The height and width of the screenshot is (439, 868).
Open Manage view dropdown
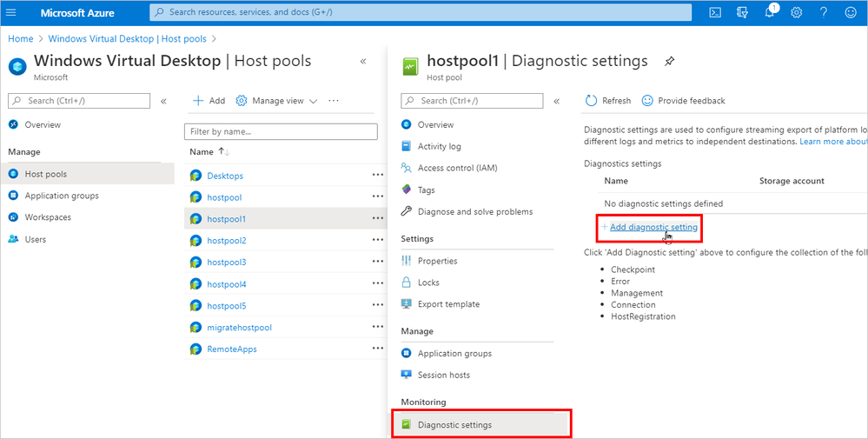[x=276, y=101]
